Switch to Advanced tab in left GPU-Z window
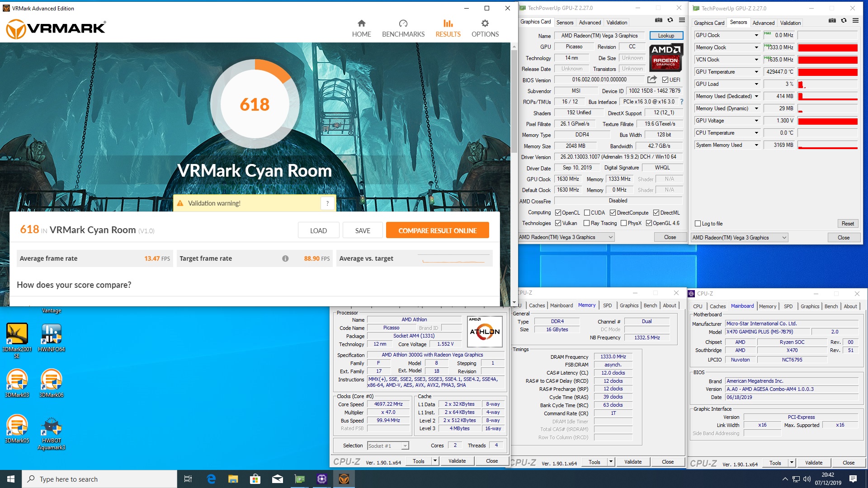This screenshot has height=488, width=868. point(590,23)
